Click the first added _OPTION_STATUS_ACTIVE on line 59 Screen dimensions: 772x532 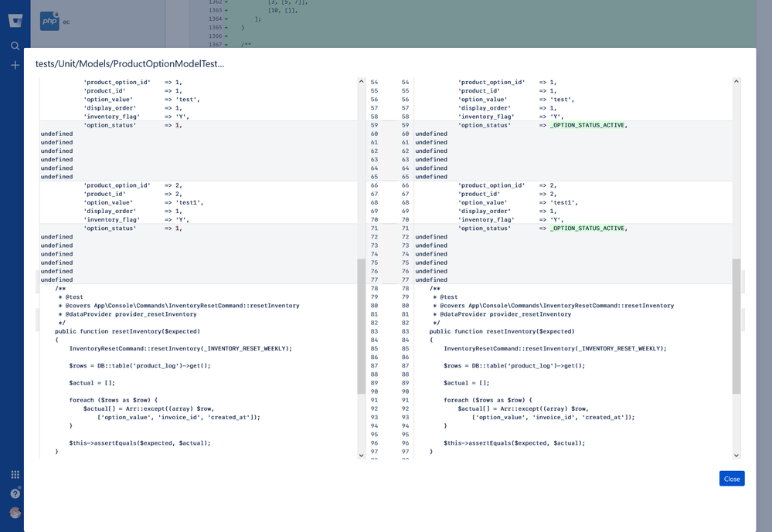tap(588, 126)
